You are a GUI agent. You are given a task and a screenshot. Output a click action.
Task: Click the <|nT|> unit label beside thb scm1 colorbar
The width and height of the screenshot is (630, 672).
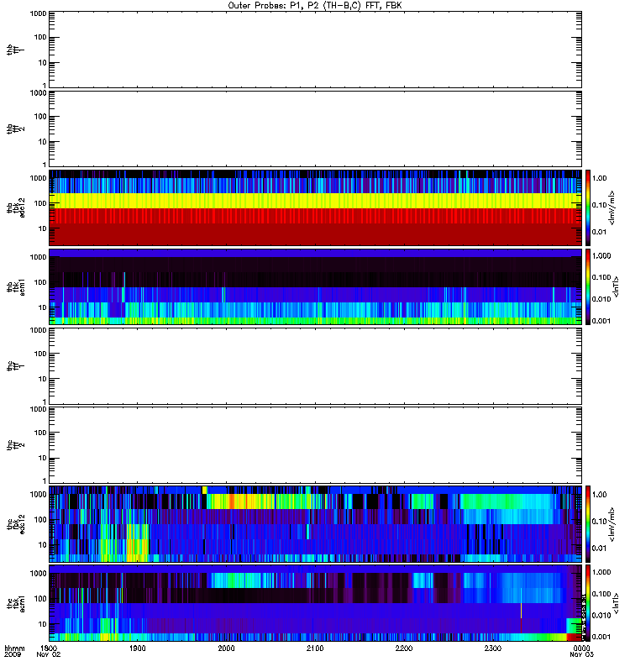[617, 286]
